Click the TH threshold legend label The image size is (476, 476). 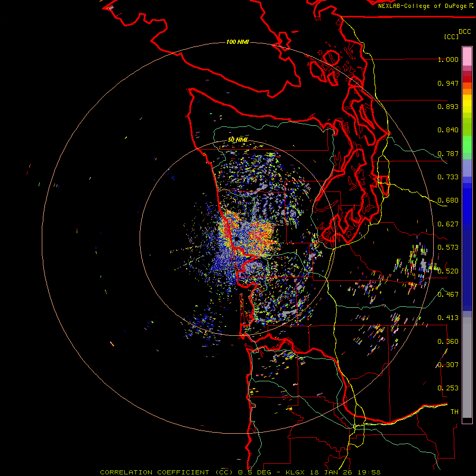[x=454, y=411]
